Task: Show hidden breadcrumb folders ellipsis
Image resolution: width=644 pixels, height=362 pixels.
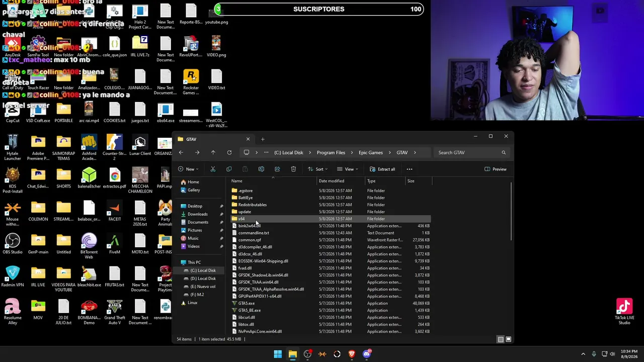Action: 266,152
